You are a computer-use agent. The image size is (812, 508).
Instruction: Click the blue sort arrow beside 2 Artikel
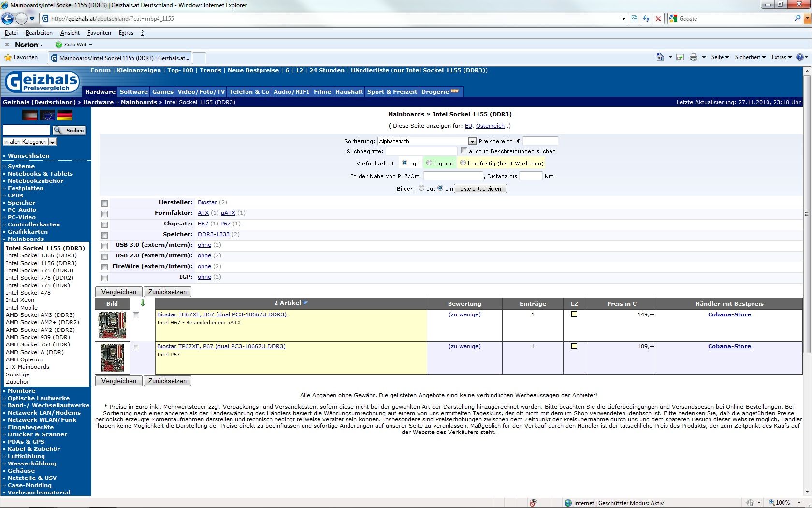pos(305,303)
